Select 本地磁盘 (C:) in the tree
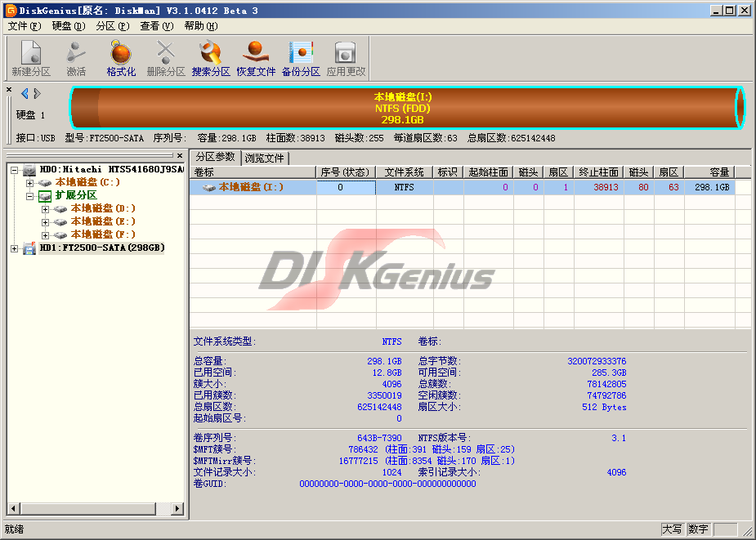 (x=87, y=183)
